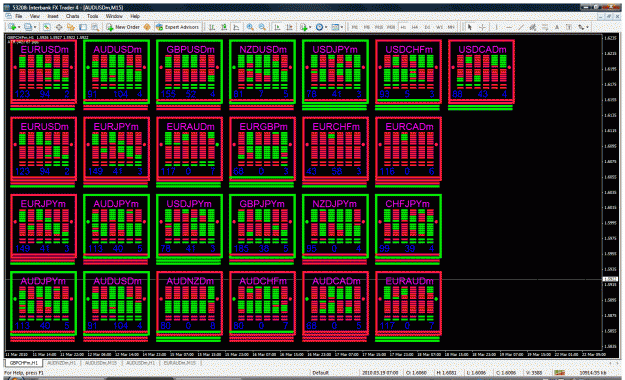Click the New Order button

[x=123, y=27]
